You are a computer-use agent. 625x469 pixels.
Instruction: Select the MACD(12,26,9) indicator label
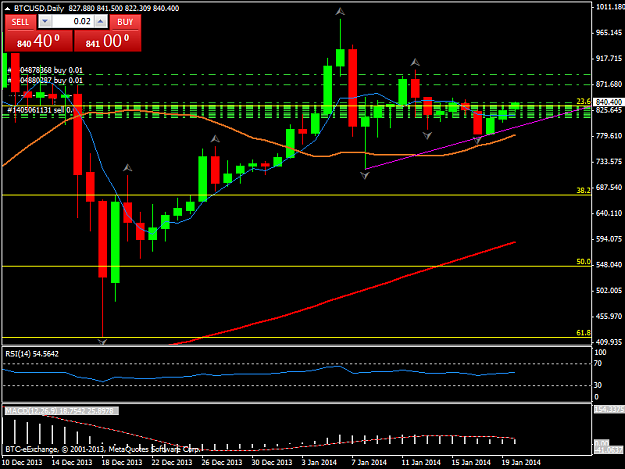[x=61, y=411]
